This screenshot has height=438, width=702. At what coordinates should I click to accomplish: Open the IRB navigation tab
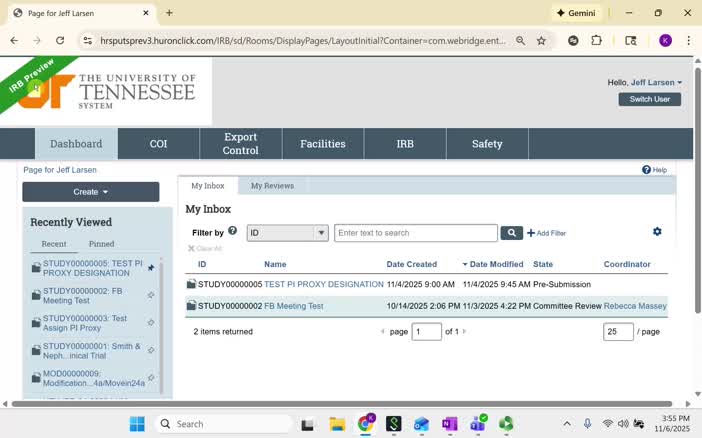405,144
